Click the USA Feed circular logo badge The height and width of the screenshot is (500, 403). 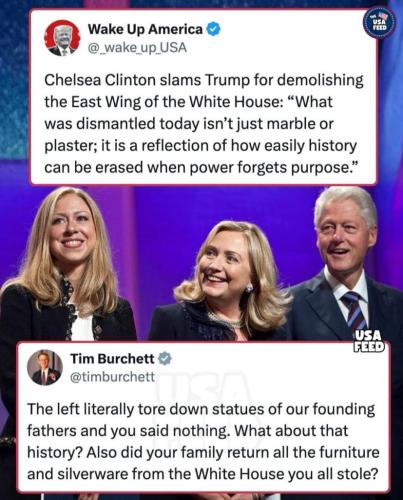point(380,22)
